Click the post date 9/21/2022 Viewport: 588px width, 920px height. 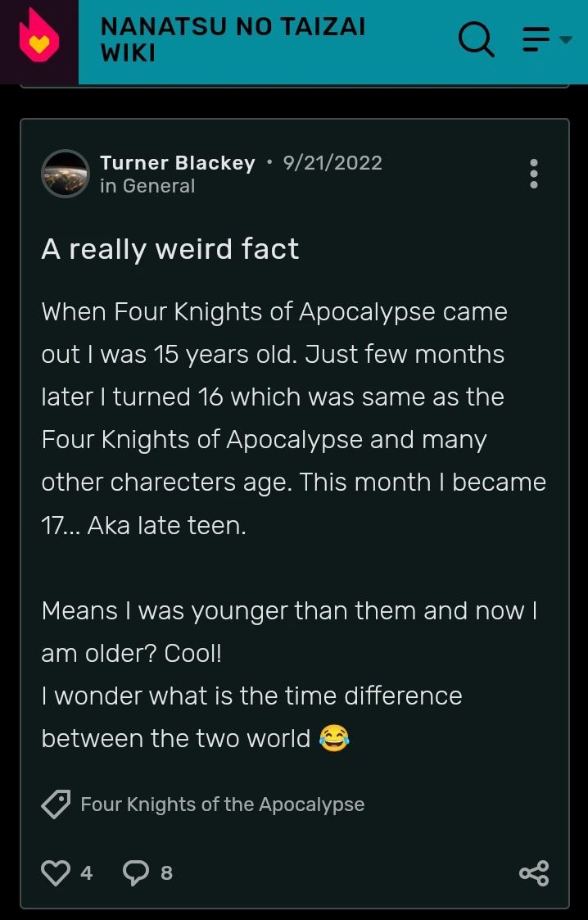tap(332, 163)
